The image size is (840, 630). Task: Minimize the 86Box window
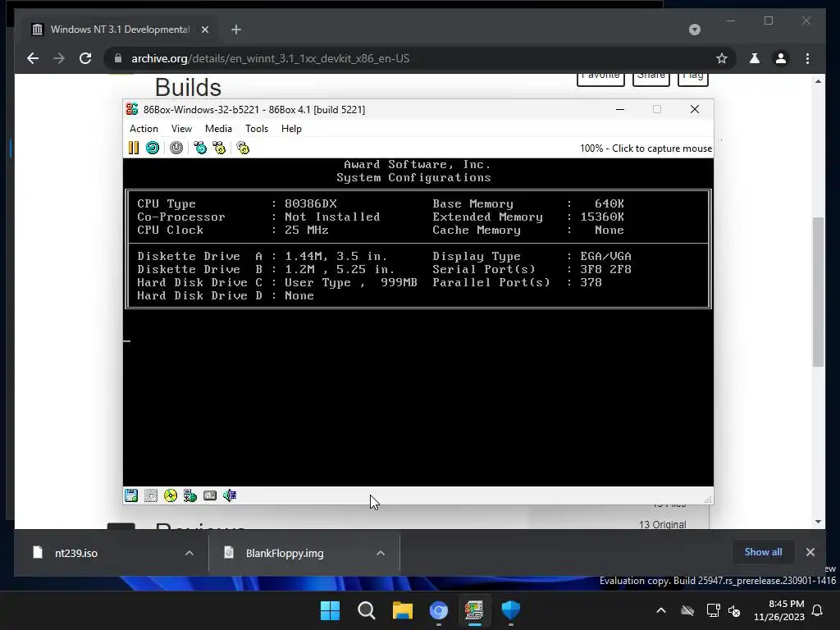[620, 109]
